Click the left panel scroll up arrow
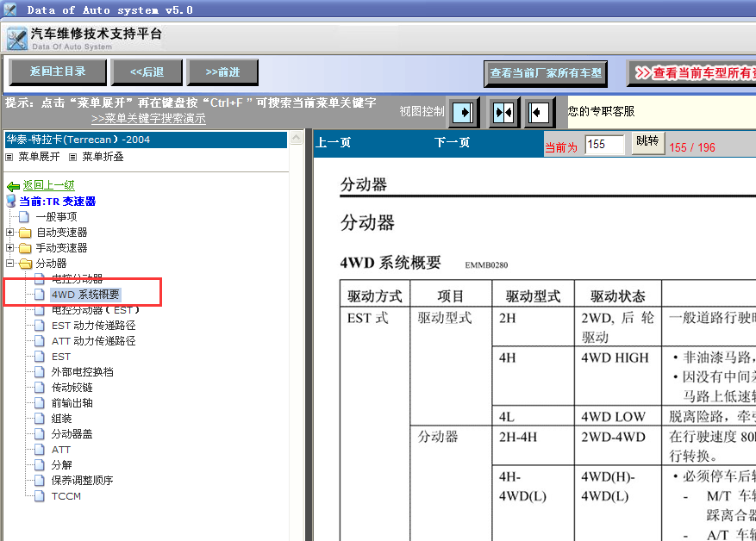 tap(296, 138)
